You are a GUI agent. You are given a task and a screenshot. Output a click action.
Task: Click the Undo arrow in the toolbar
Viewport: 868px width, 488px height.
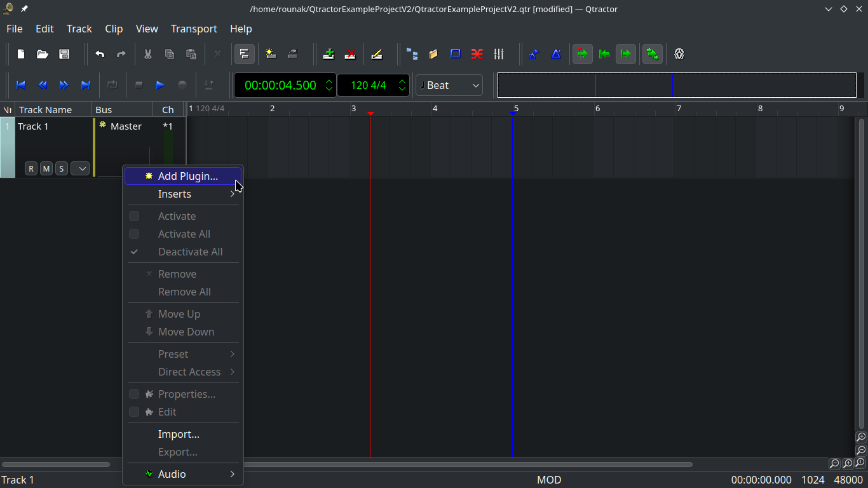click(100, 54)
